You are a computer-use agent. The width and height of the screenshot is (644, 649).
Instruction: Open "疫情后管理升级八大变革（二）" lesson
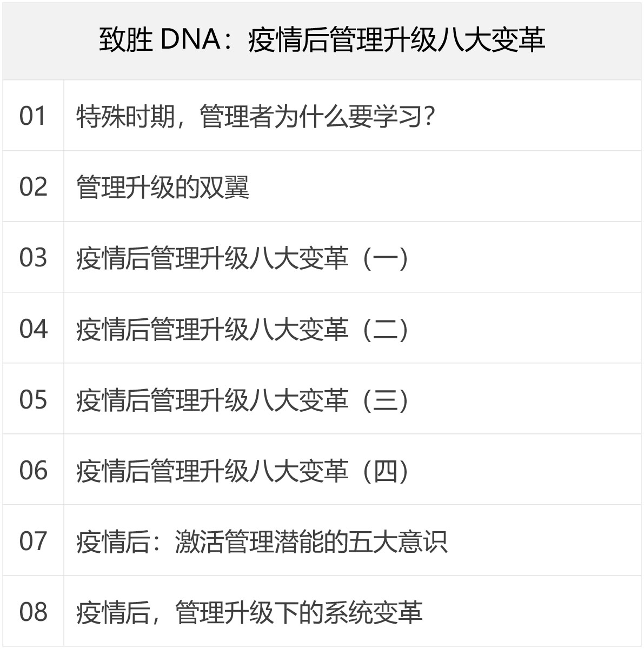[x=242, y=329]
